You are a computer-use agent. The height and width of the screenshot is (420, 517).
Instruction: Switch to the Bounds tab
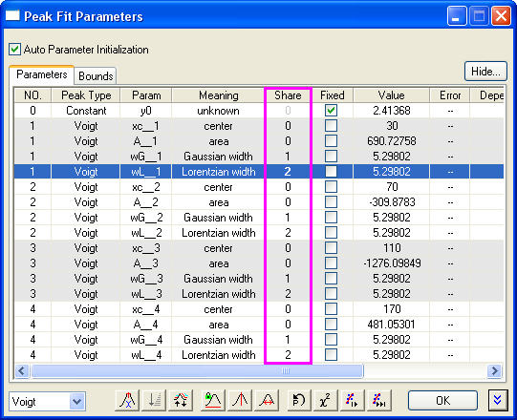pos(96,76)
